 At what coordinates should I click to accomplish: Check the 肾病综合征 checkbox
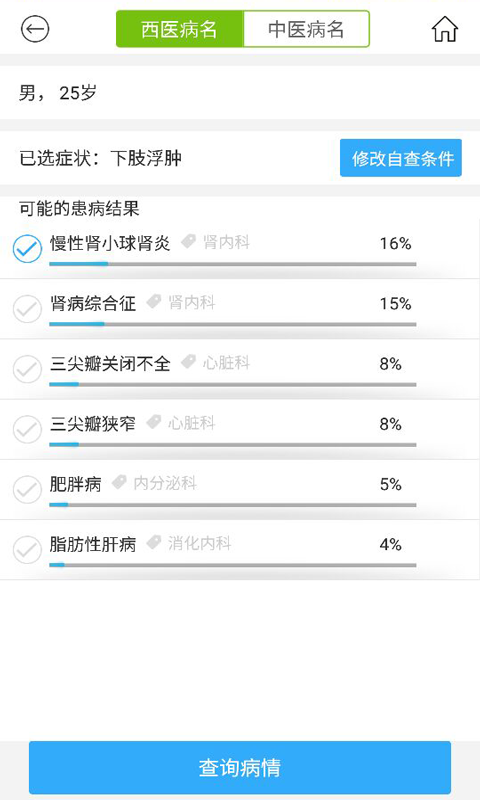(x=27, y=309)
